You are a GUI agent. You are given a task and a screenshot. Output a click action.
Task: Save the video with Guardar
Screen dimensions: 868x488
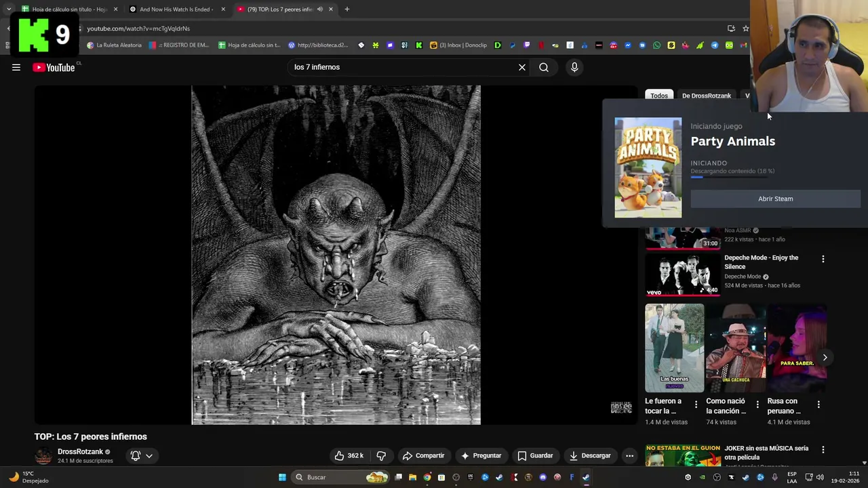pos(535,455)
